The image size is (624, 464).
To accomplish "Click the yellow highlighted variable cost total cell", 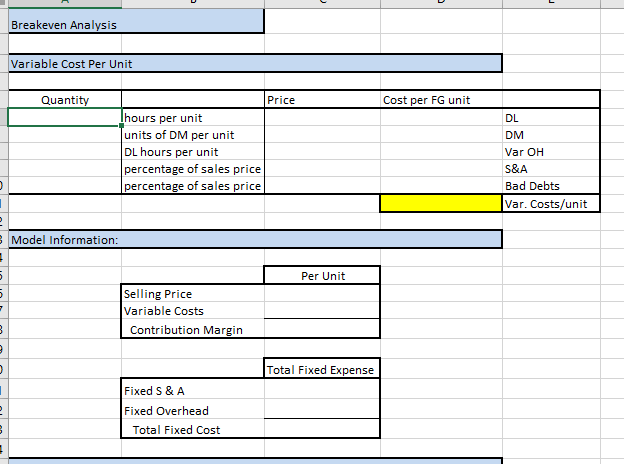I will coord(441,203).
